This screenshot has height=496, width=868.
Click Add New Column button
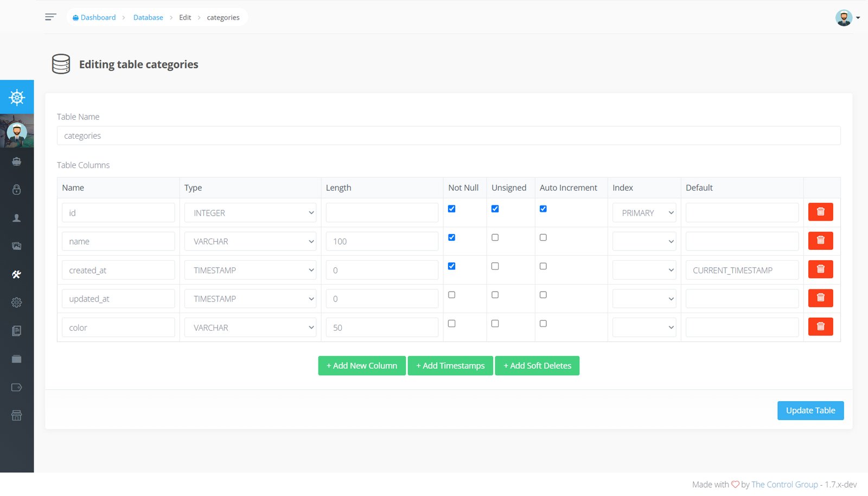click(x=362, y=365)
